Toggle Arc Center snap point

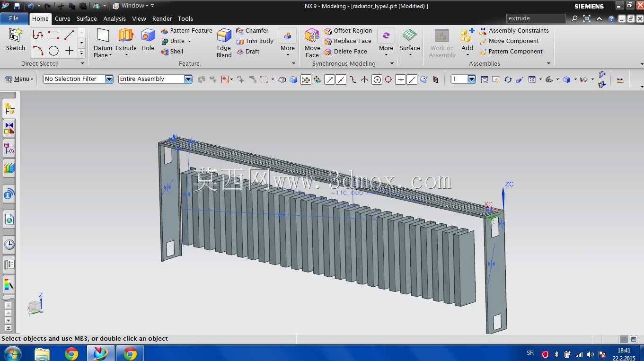(x=377, y=79)
